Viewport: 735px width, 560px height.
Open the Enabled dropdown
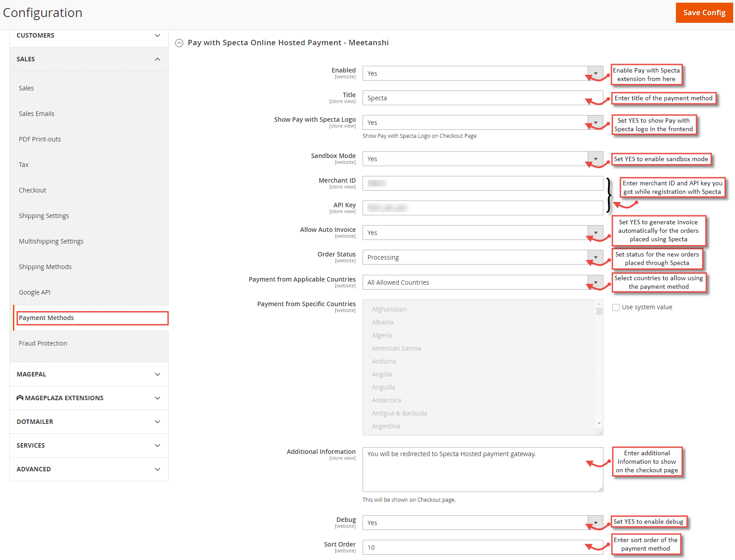pos(595,73)
